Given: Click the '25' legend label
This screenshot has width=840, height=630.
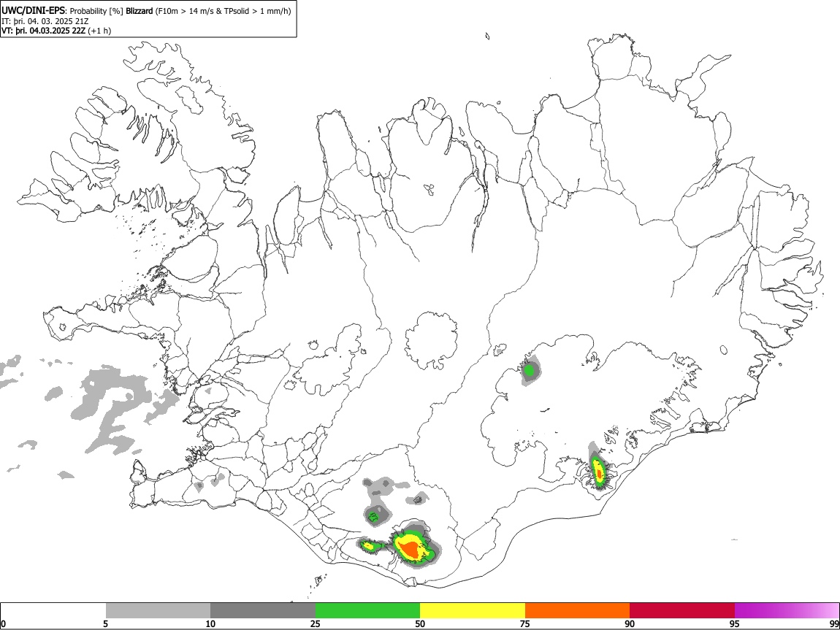Looking at the screenshot, I should [316, 623].
